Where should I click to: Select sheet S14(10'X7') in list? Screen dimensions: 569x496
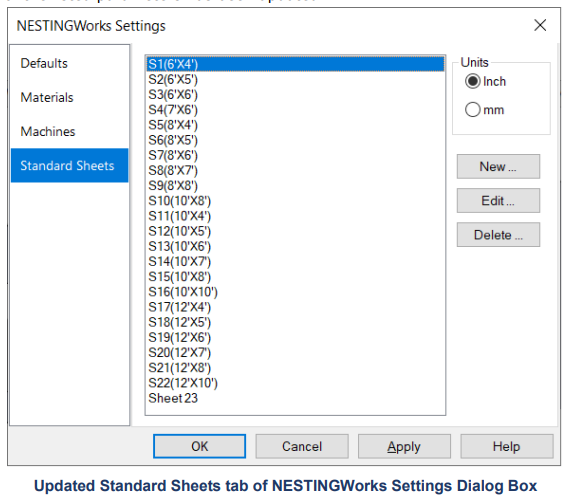(295, 262)
